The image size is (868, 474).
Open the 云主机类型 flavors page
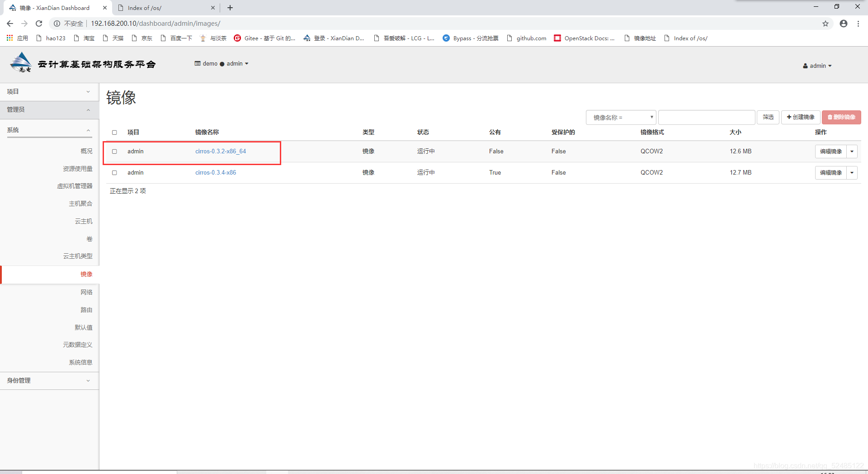click(x=78, y=256)
